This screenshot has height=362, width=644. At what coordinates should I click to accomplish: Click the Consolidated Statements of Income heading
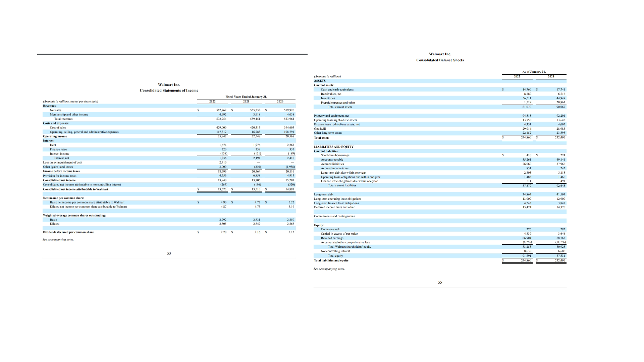point(169,90)
